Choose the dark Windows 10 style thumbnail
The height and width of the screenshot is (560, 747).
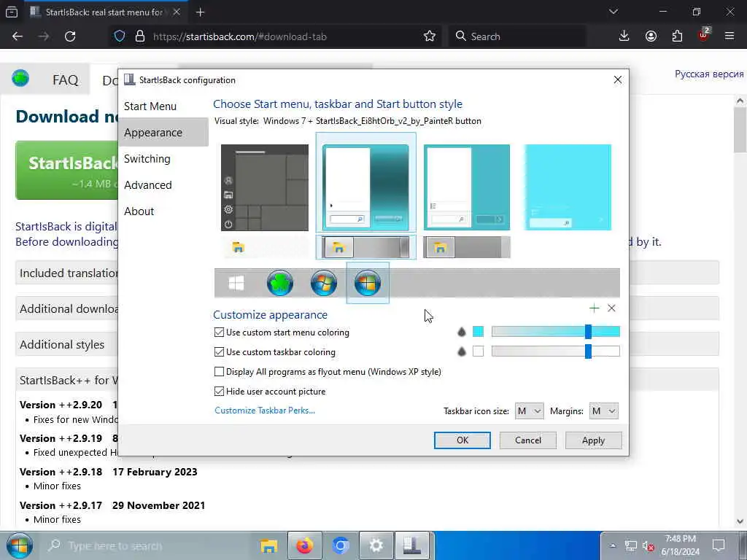(264, 187)
